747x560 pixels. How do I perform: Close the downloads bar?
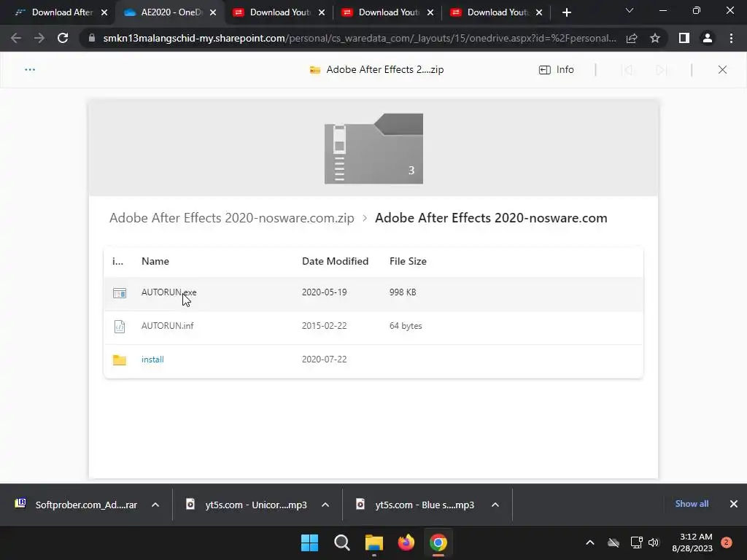[x=734, y=504]
